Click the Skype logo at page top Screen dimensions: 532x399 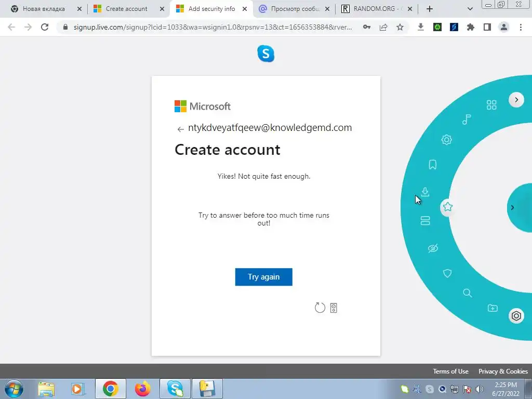265,54
